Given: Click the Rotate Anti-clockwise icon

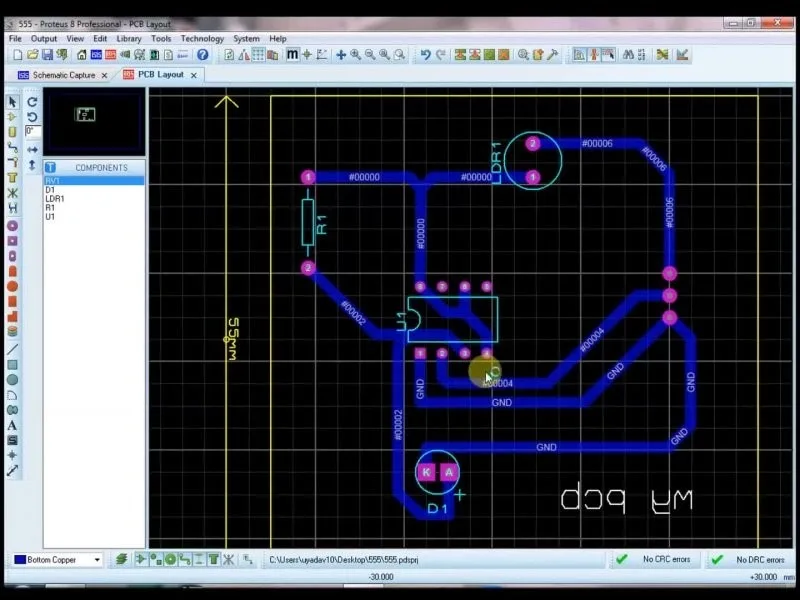Looking at the screenshot, I should pos(32,117).
